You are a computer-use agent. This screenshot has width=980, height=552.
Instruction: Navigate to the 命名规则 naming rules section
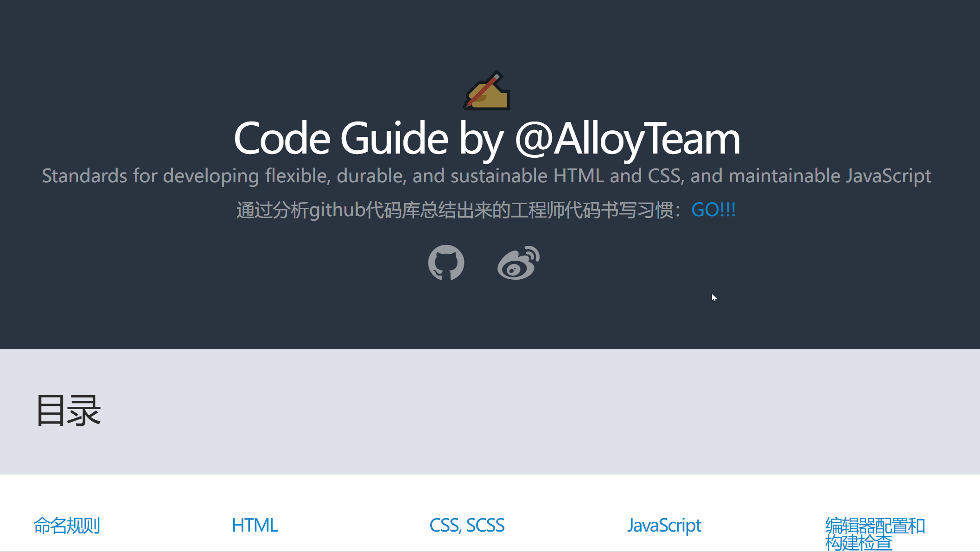66,525
